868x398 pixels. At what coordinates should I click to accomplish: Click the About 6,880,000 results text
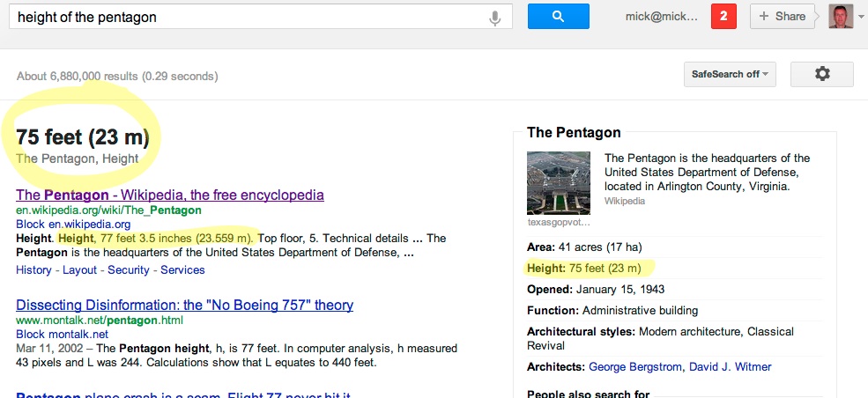pos(117,77)
